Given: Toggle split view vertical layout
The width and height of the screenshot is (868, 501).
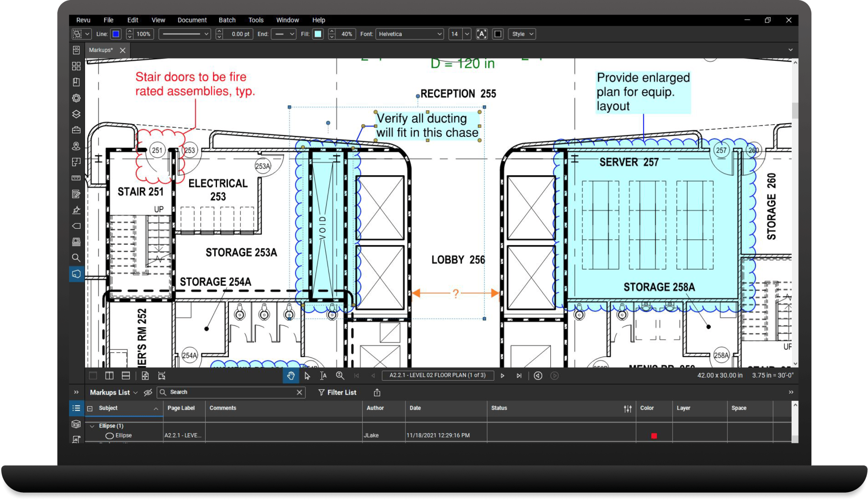Looking at the screenshot, I should click(110, 376).
